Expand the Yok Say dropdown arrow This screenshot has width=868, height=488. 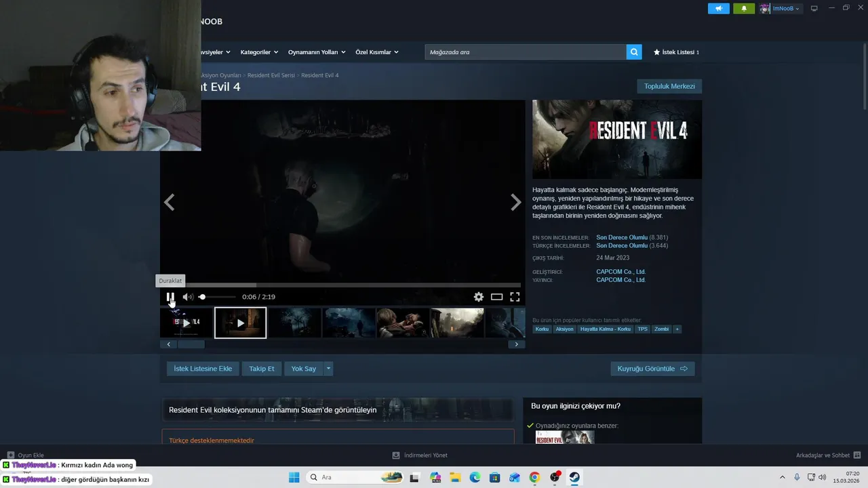pyautogui.click(x=328, y=369)
